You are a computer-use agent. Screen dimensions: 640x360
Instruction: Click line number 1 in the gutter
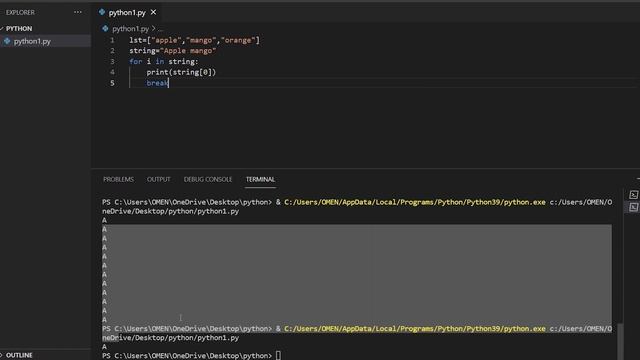pyautogui.click(x=112, y=40)
